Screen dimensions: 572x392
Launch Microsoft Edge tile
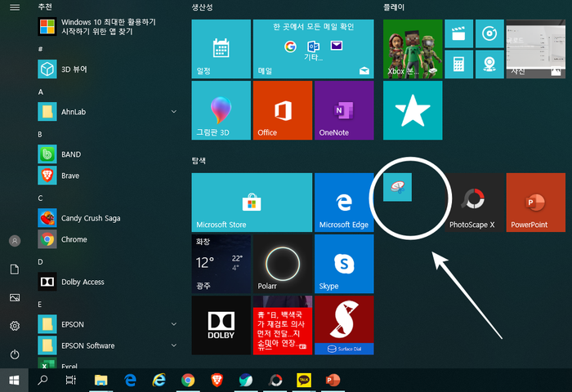344,203
